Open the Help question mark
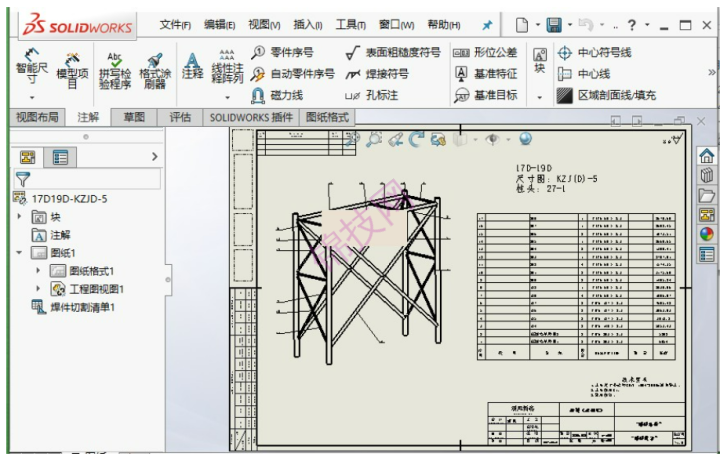This screenshot has width=720, height=457. [x=632, y=25]
